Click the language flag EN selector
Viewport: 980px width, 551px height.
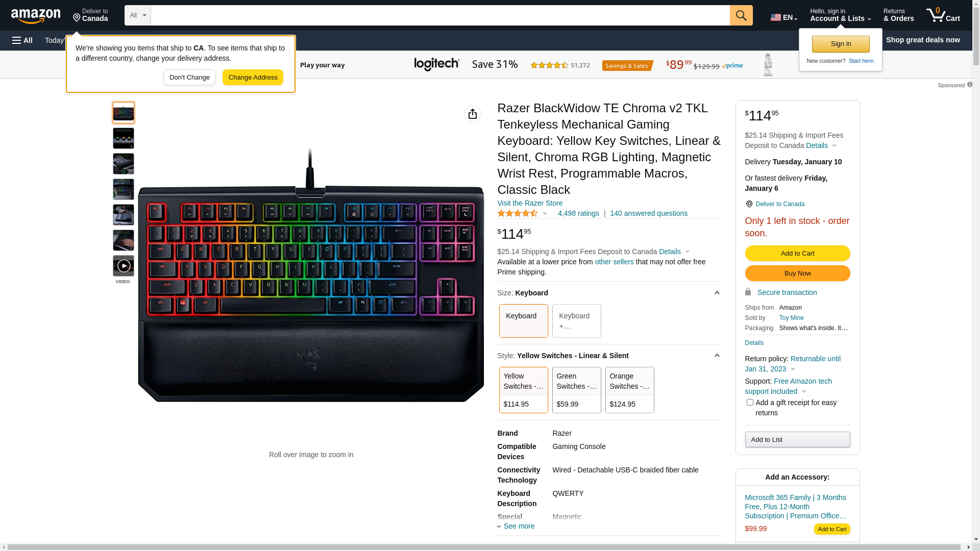pos(784,17)
